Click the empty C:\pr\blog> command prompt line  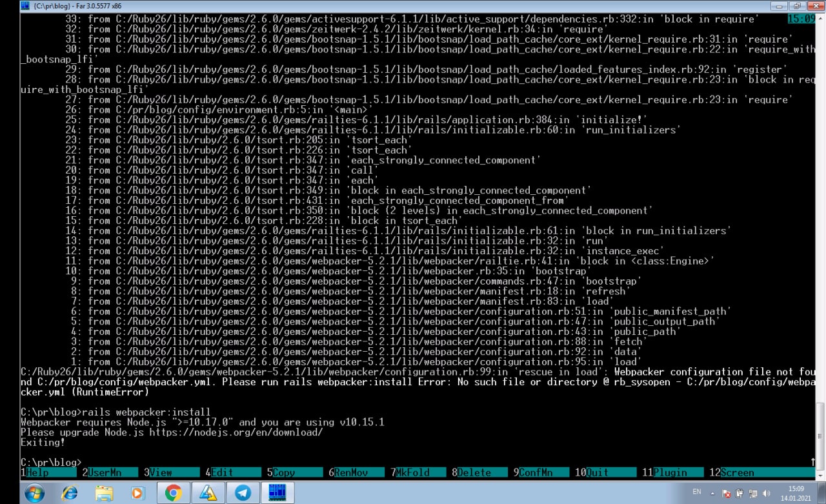tap(52, 462)
